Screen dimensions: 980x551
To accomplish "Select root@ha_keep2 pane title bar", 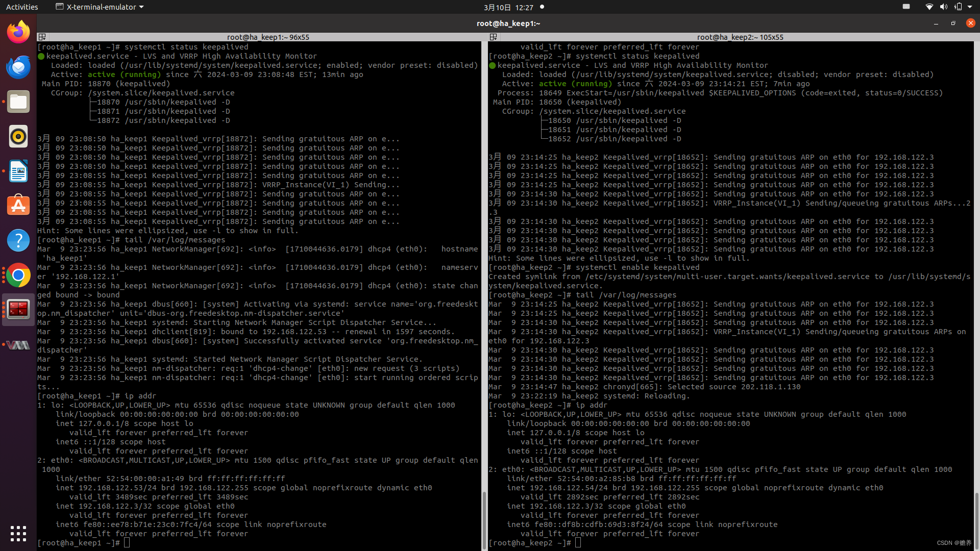I will (740, 37).
